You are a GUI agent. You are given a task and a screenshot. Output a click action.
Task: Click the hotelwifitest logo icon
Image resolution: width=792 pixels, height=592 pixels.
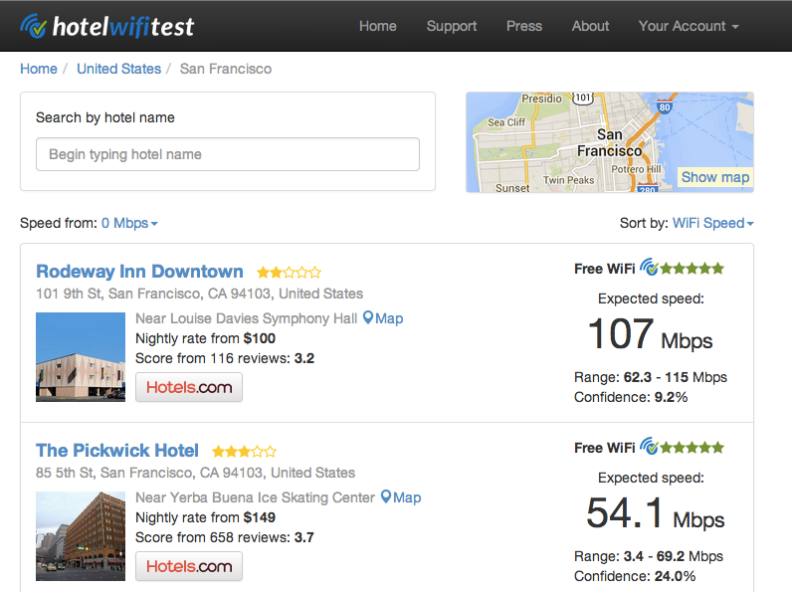(x=33, y=26)
